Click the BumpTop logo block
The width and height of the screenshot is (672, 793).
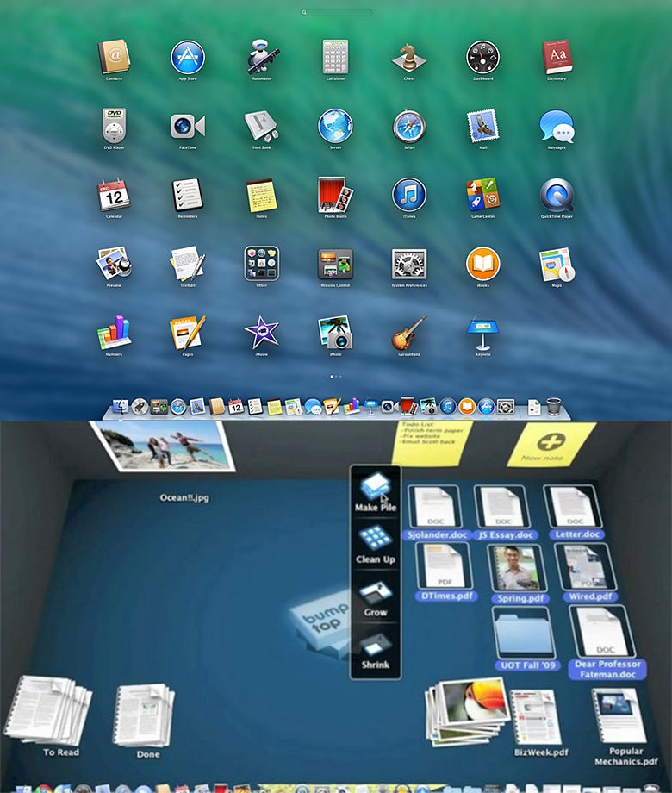322,623
